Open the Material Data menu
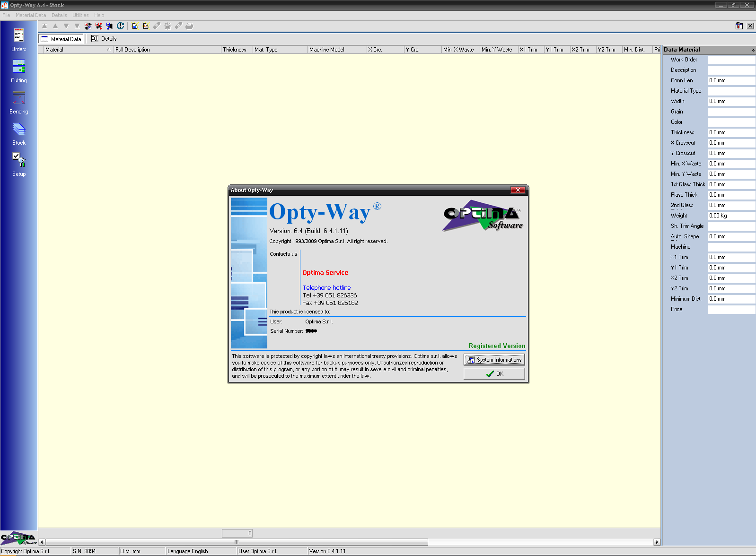The image size is (756, 556). pos(31,15)
